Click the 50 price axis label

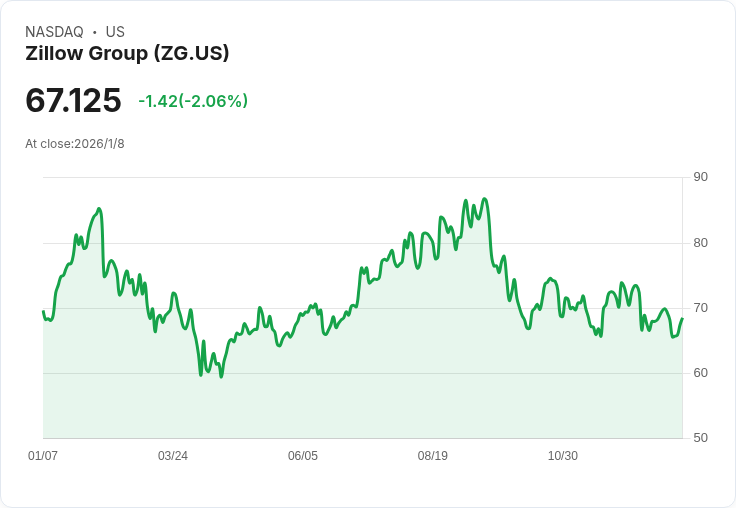pyautogui.click(x=700, y=438)
